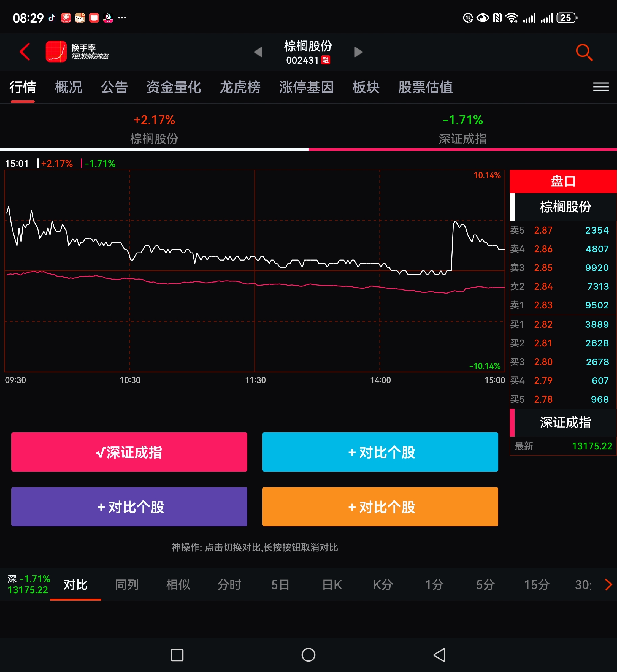Tap the pink 深证成指 color bar
This screenshot has width=617, height=672.
click(462, 150)
